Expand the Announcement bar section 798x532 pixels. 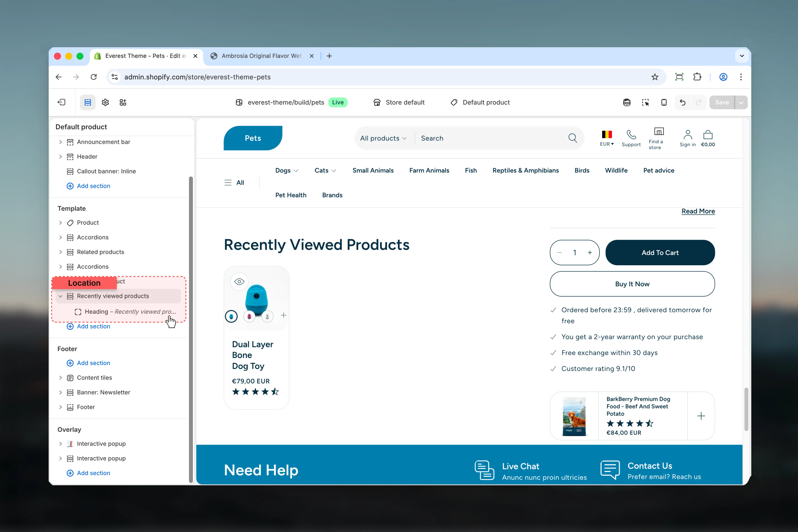(60, 142)
